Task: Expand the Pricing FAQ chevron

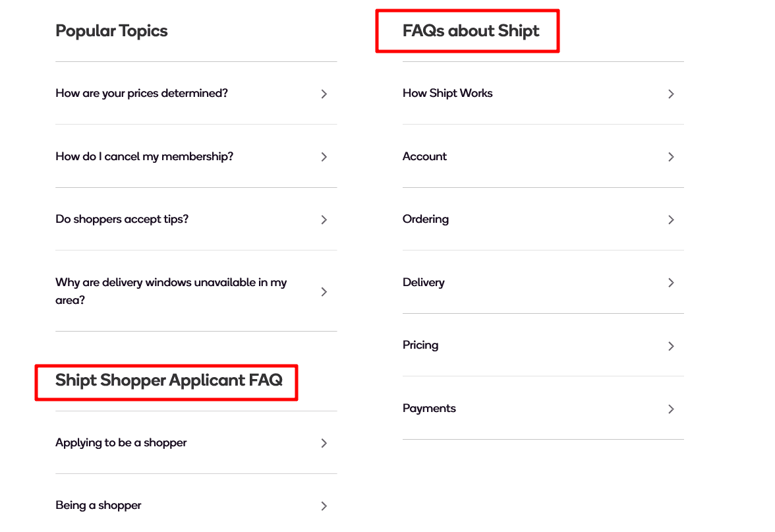Action: (x=671, y=346)
